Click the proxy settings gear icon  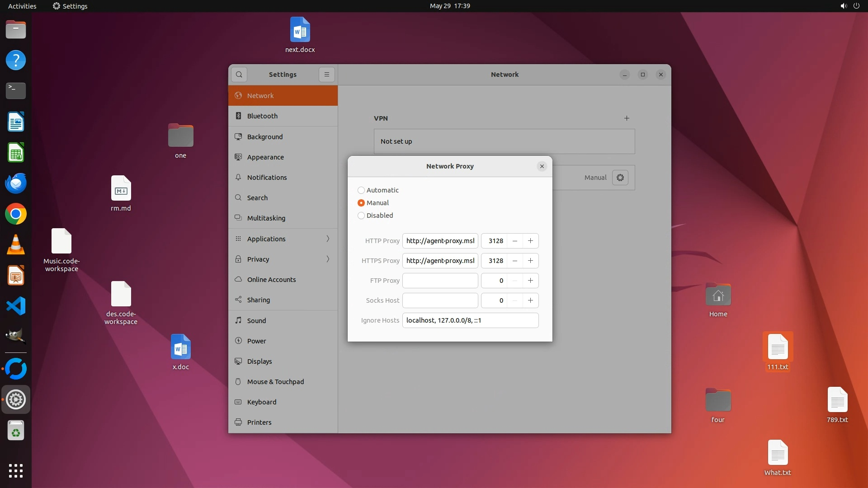(620, 178)
